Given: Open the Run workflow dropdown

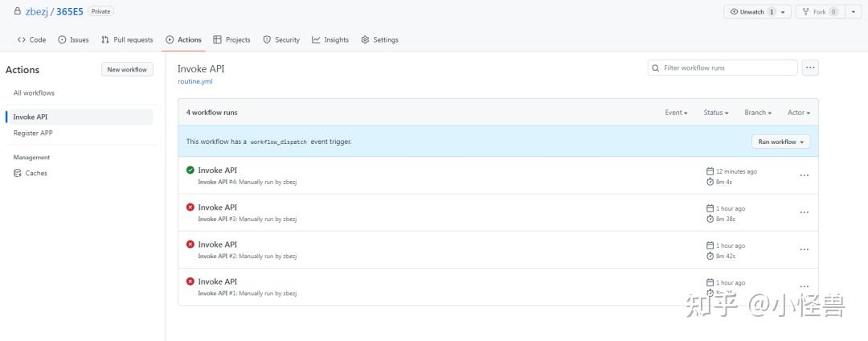Looking at the screenshot, I should 780,142.
